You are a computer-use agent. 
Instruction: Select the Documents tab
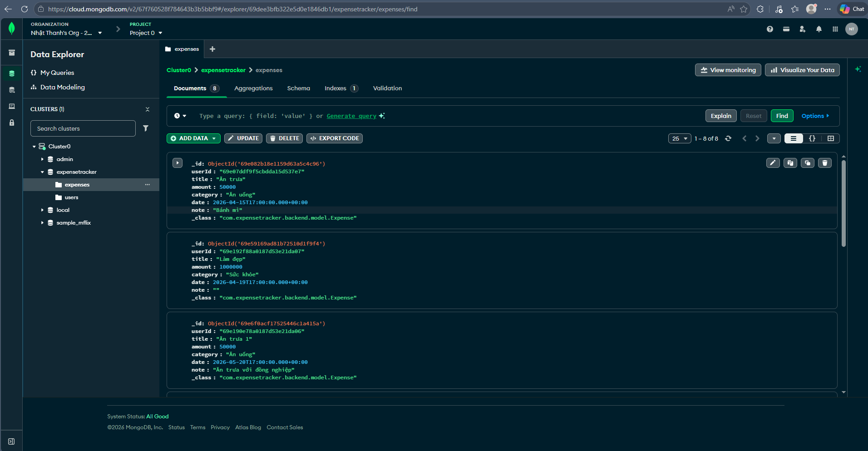pos(197,88)
